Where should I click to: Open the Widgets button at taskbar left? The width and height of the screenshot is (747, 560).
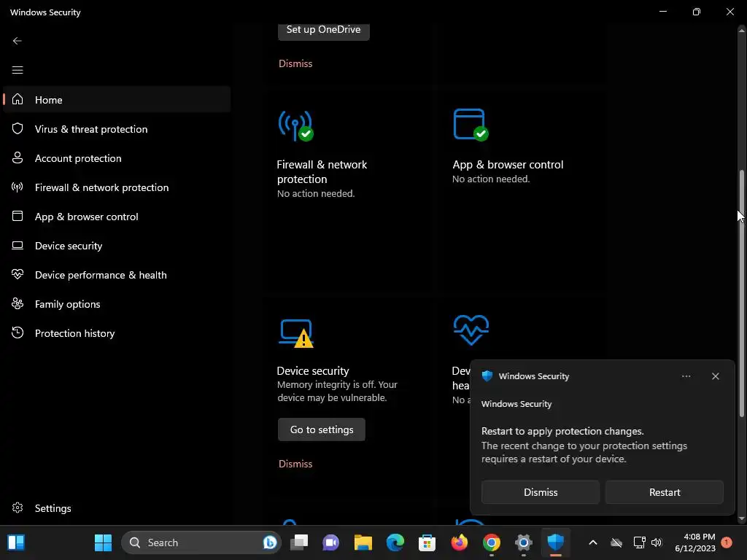click(x=16, y=542)
